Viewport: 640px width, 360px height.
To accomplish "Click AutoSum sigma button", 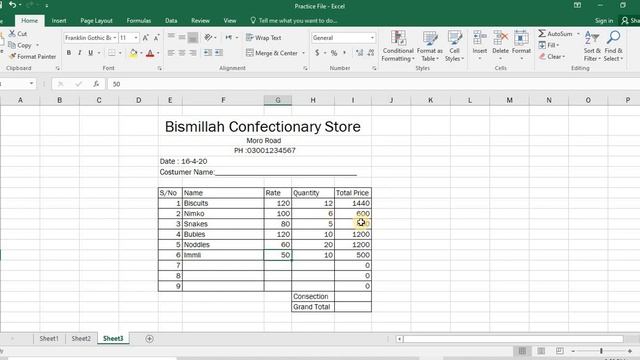I will [556, 33].
